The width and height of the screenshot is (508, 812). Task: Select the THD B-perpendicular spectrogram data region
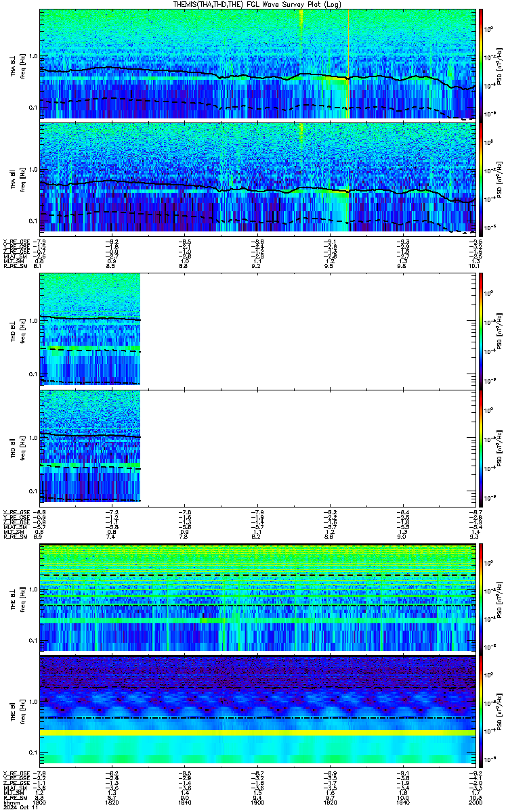tap(90, 330)
